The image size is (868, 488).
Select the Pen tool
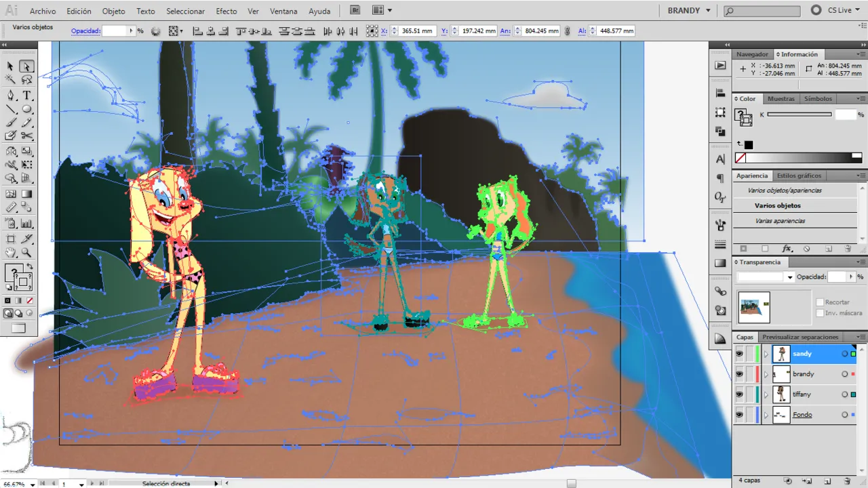tap(11, 96)
